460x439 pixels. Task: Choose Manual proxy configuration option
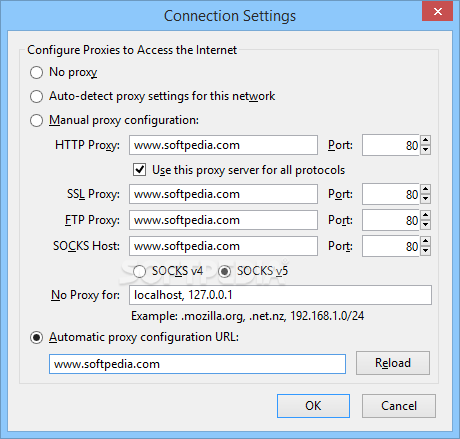coord(36,121)
